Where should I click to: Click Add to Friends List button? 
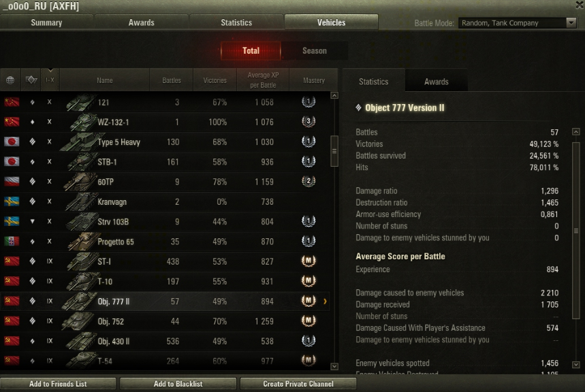pyautogui.click(x=58, y=384)
